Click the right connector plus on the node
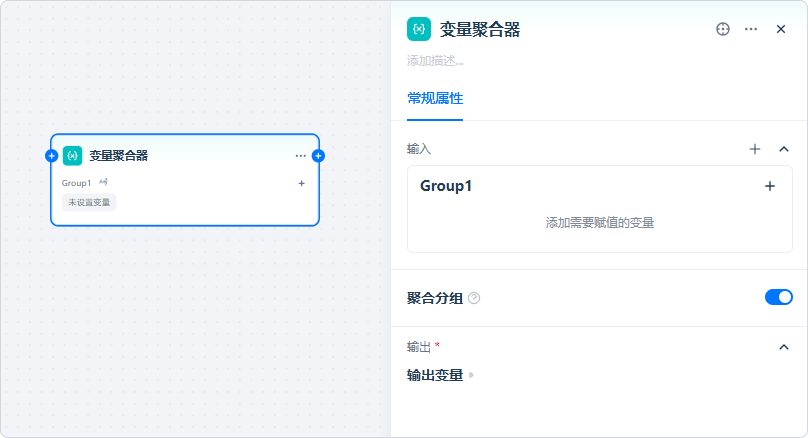808x438 pixels. [x=318, y=156]
